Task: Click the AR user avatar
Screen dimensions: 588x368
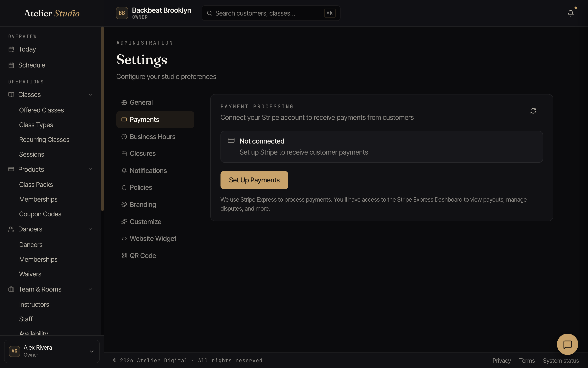Action: point(14,351)
